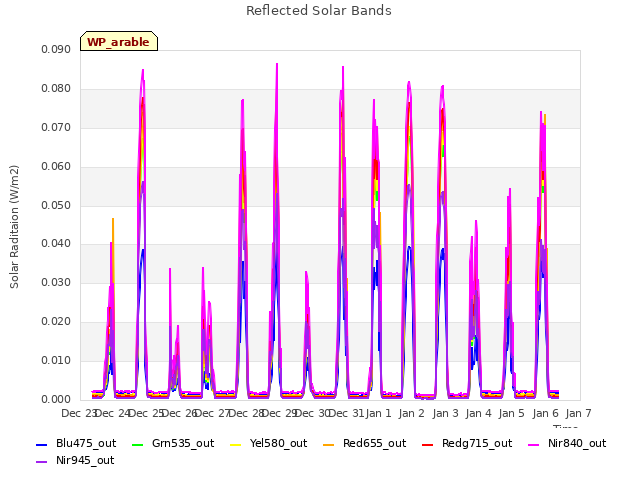Image resolution: width=640 pixels, height=480 pixels.
Task: Click the 0.040 y-axis tick label
Action: 56,244
